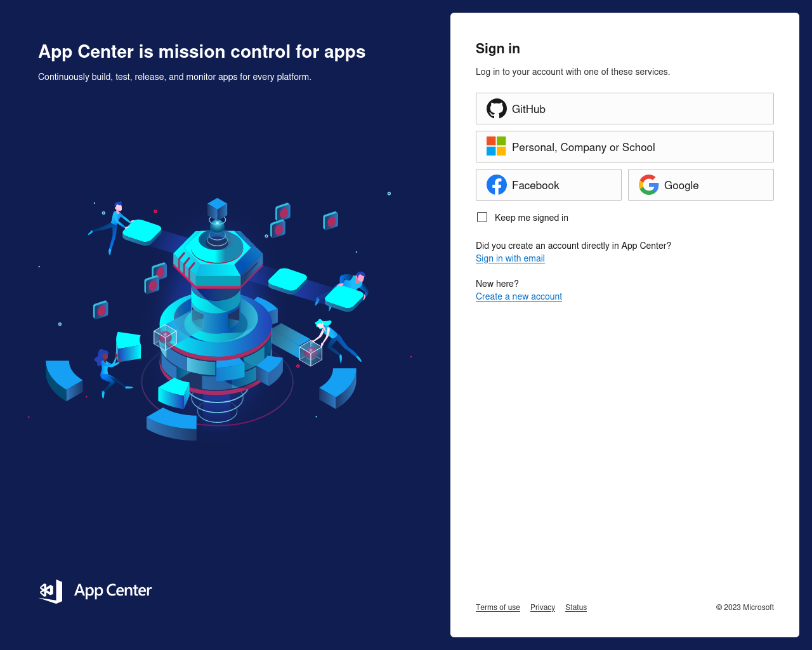The width and height of the screenshot is (812, 650).
Task: Open the Terms of use link
Action: coord(498,607)
